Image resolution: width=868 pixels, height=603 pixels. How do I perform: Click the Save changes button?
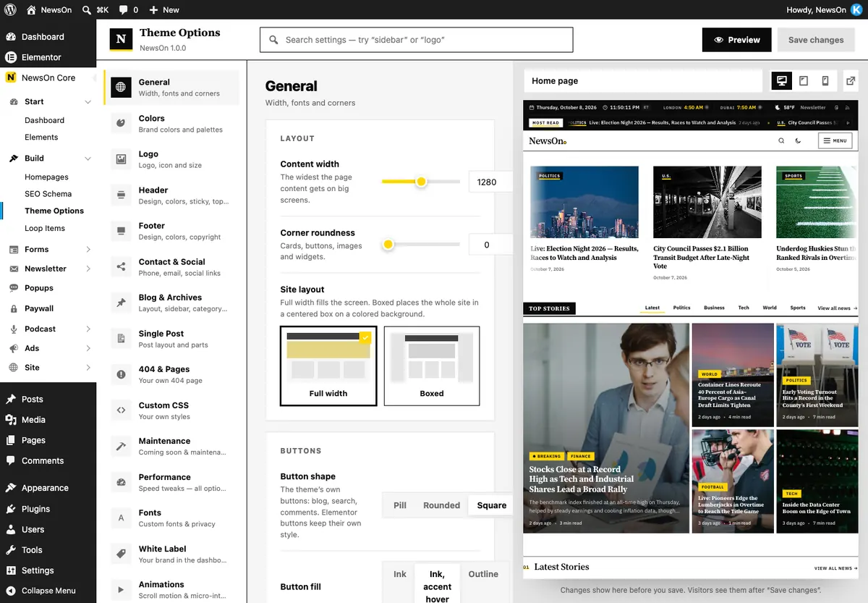(x=816, y=40)
